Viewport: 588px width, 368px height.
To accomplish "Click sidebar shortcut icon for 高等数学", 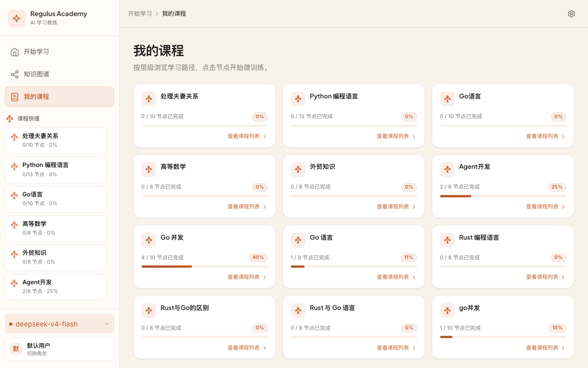I will point(14,224).
